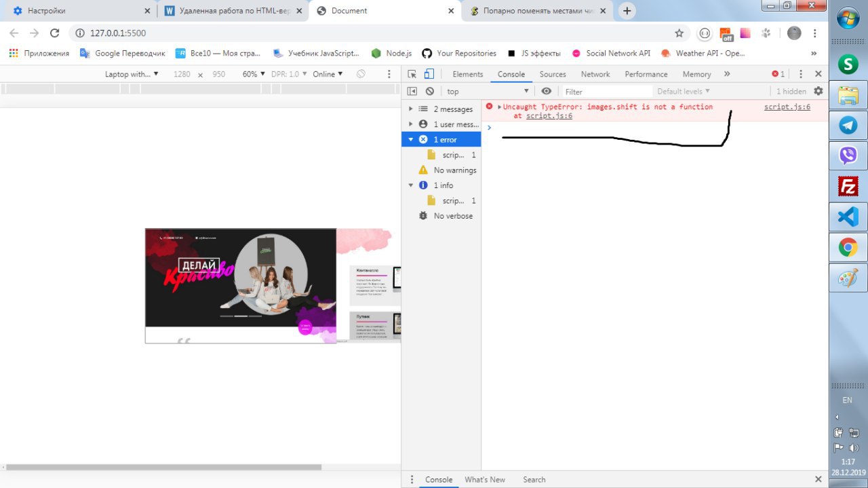Open the Search drawer tab
The width and height of the screenshot is (868, 488).
534,479
